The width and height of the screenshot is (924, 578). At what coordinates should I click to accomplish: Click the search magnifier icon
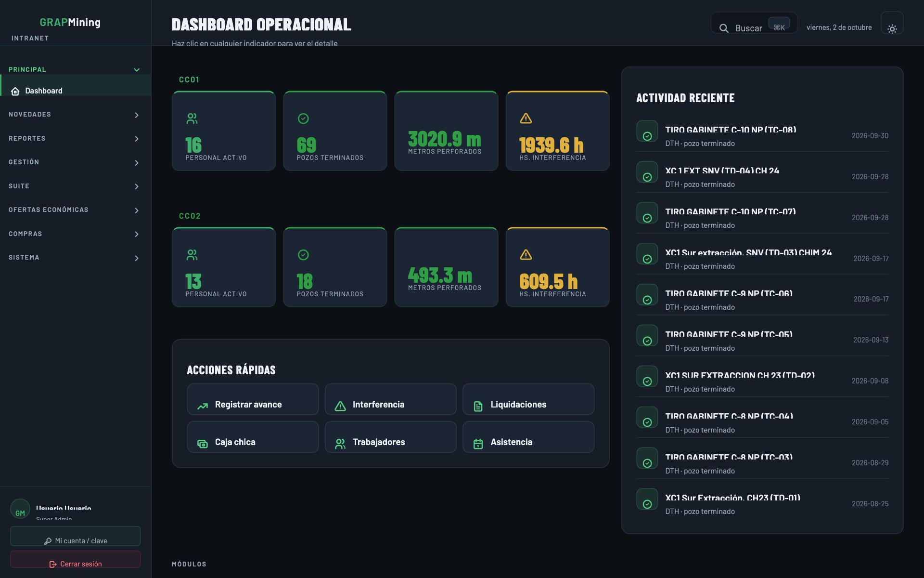tap(724, 28)
